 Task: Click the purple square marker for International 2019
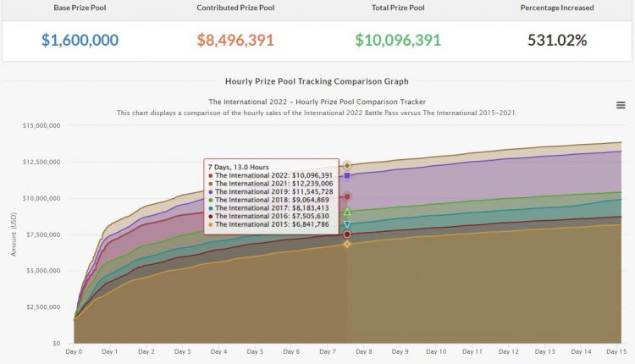[347, 176]
